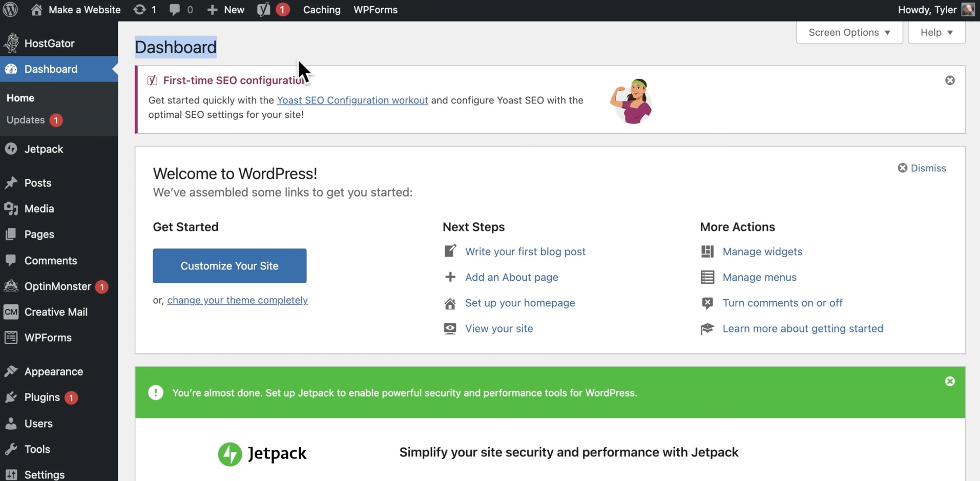Click the Posts pushpin icon

[x=11, y=183]
